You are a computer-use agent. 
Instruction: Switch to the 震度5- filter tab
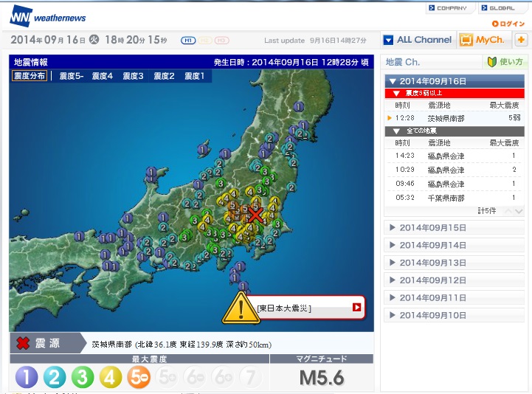pos(72,76)
